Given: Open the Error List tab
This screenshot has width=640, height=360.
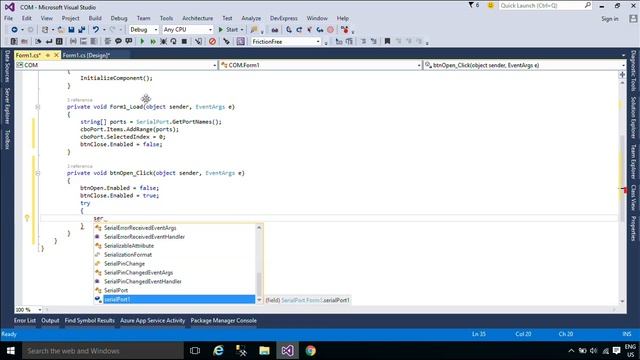Looking at the screenshot, I should click(x=25, y=321).
